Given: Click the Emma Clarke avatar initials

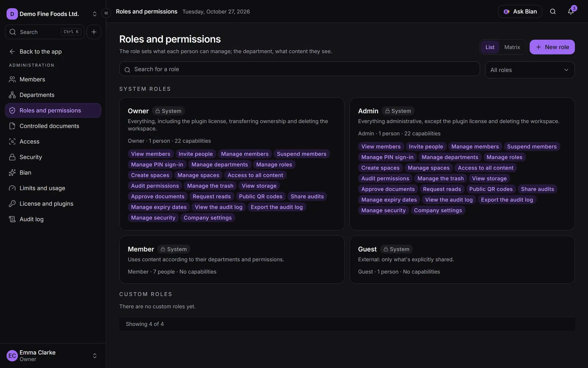Looking at the screenshot, I should 12,356.
